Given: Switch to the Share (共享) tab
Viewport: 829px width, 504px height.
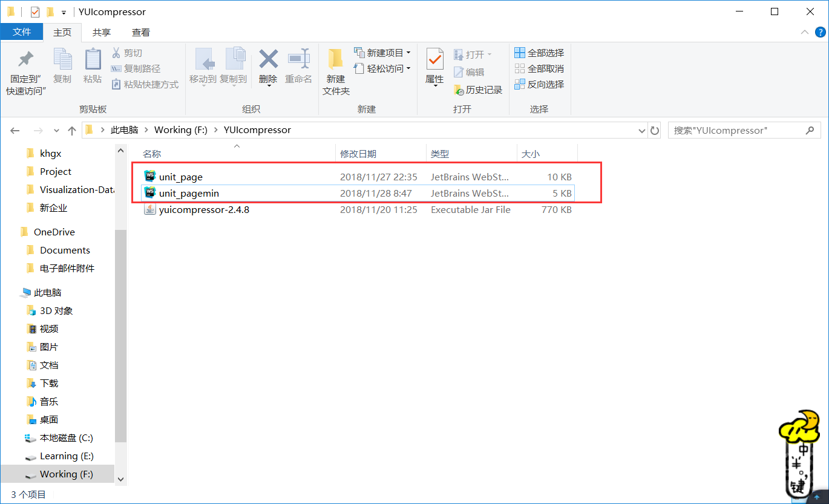Looking at the screenshot, I should [x=102, y=32].
